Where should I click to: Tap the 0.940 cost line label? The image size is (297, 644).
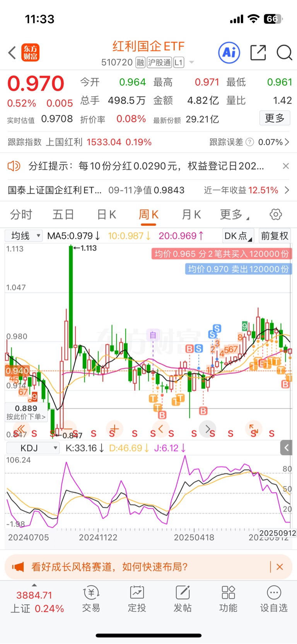tap(17, 371)
